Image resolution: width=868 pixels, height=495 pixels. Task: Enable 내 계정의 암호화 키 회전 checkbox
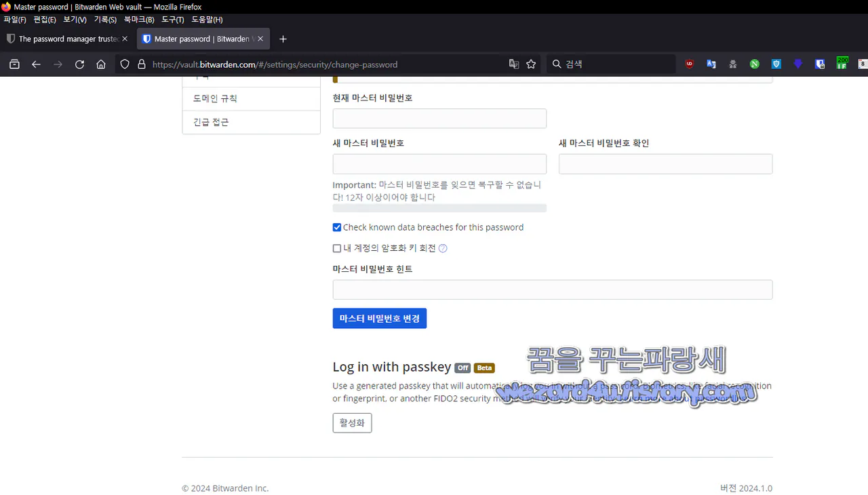pos(337,248)
